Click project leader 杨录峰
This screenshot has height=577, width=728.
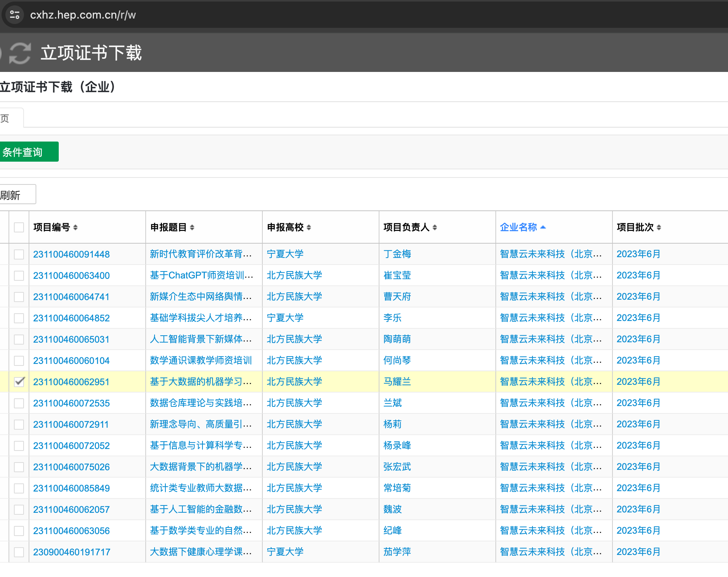click(397, 446)
